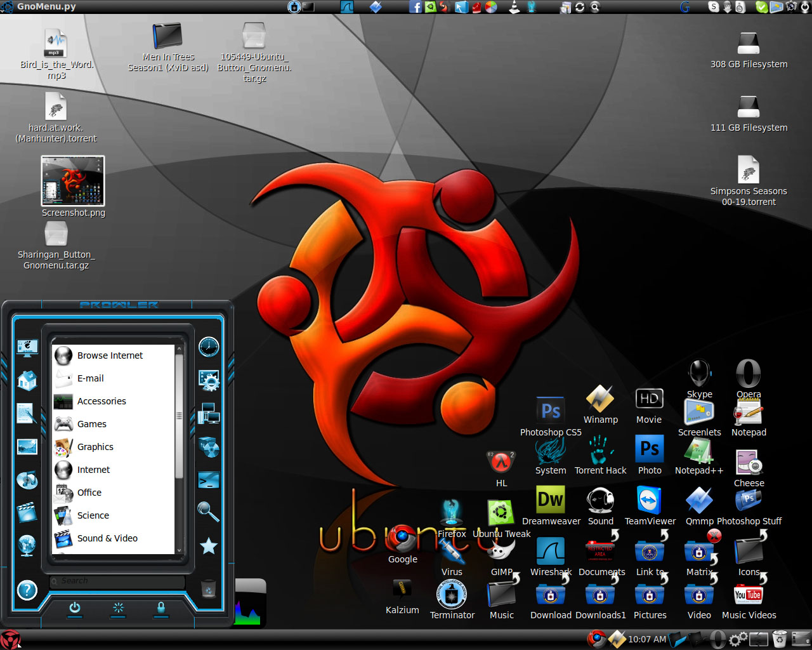Open the Science category
The image size is (812, 650).
pos(113,515)
